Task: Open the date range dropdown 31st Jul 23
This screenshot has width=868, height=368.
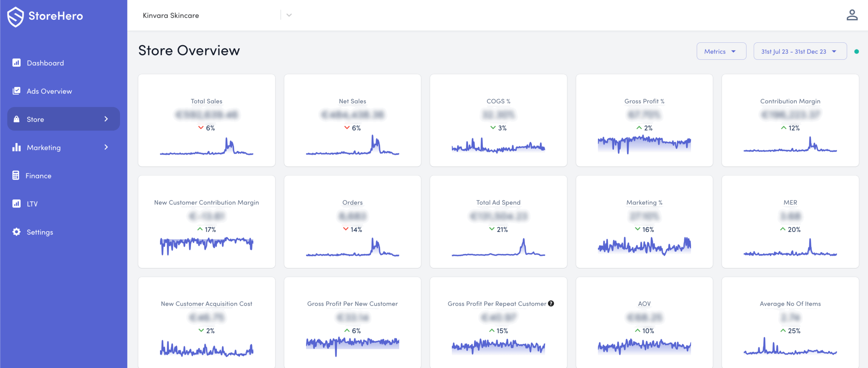Action: [x=800, y=51]
